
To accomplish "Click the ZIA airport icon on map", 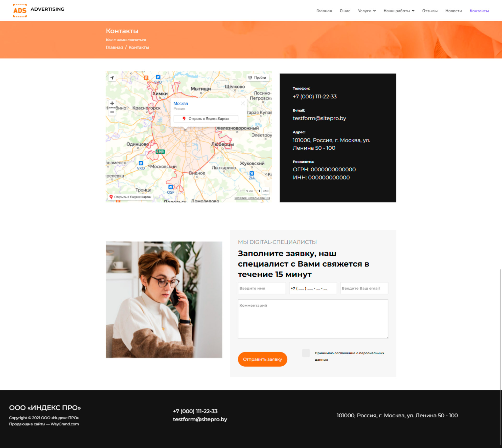I will (252, 173).
